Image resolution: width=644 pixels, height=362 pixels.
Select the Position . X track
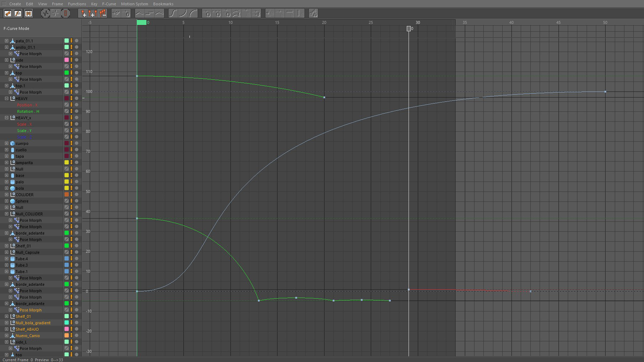(x=27, y=105)
